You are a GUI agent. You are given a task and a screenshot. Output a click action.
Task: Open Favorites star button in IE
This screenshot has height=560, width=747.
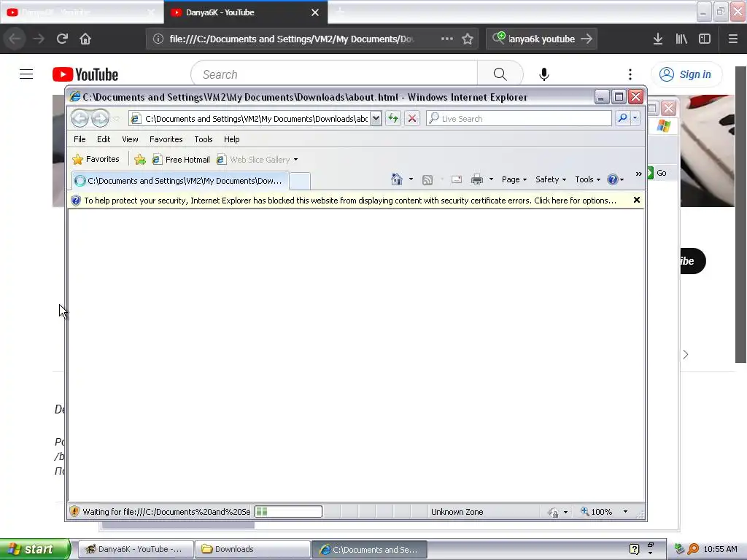(x=96, y=159)
